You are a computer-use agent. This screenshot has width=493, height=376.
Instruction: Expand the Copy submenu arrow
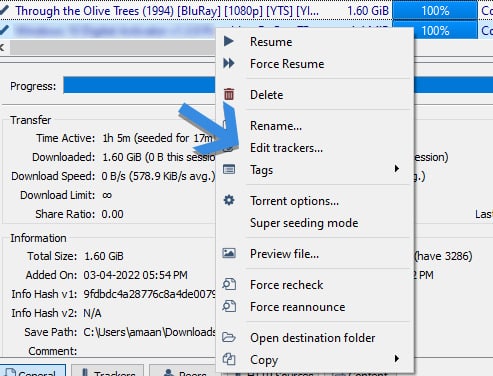point(396,359)
